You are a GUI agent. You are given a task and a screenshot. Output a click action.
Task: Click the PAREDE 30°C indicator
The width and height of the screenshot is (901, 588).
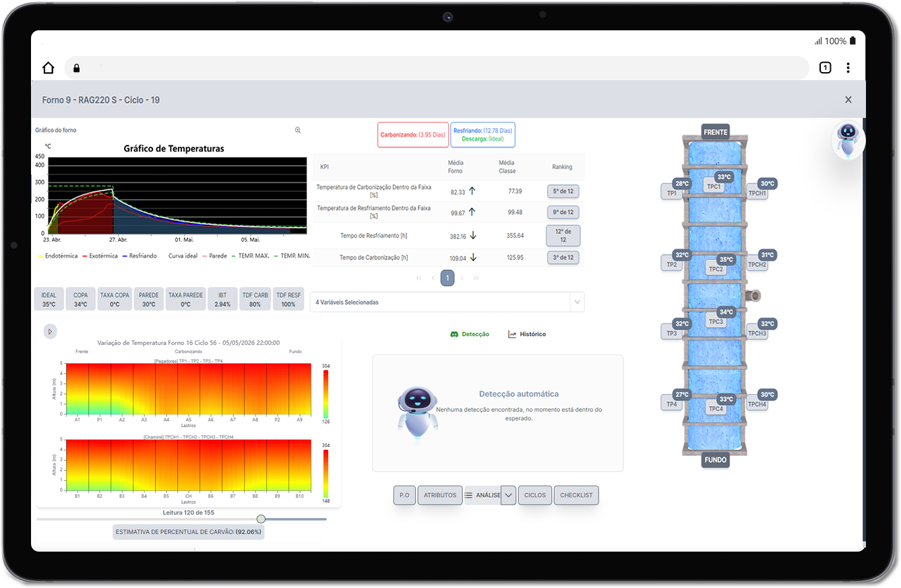click(x=149, y=300)
